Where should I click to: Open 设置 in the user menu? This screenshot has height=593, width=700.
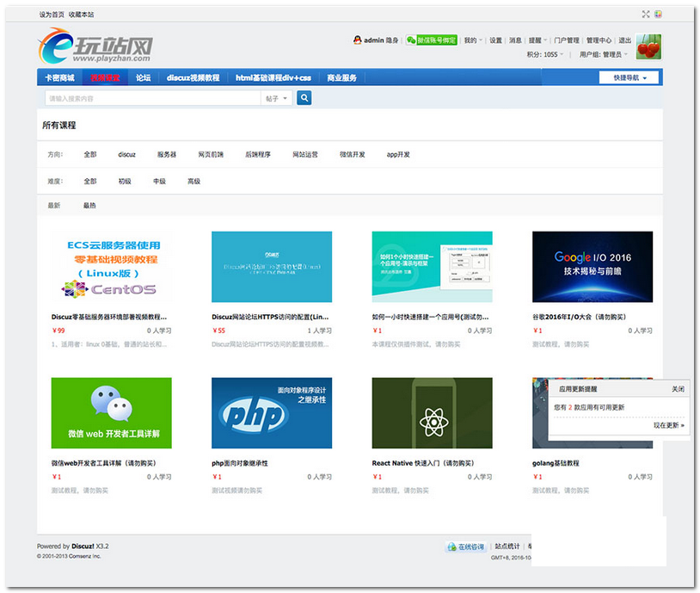(x=495, y=40)
